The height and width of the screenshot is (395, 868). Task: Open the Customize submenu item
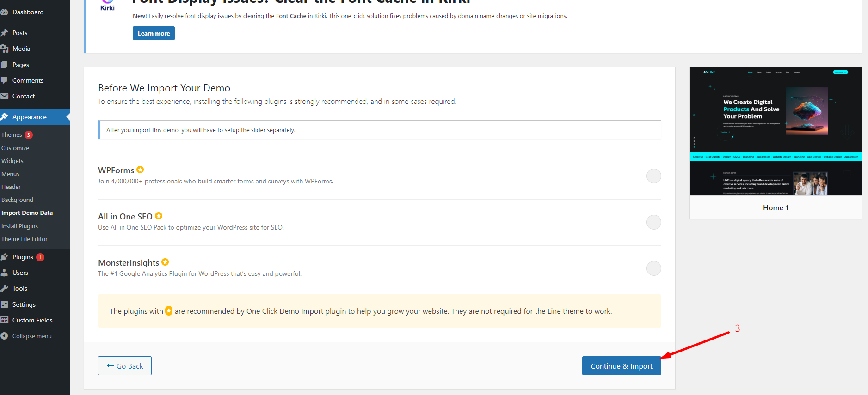tap(15, 148)
